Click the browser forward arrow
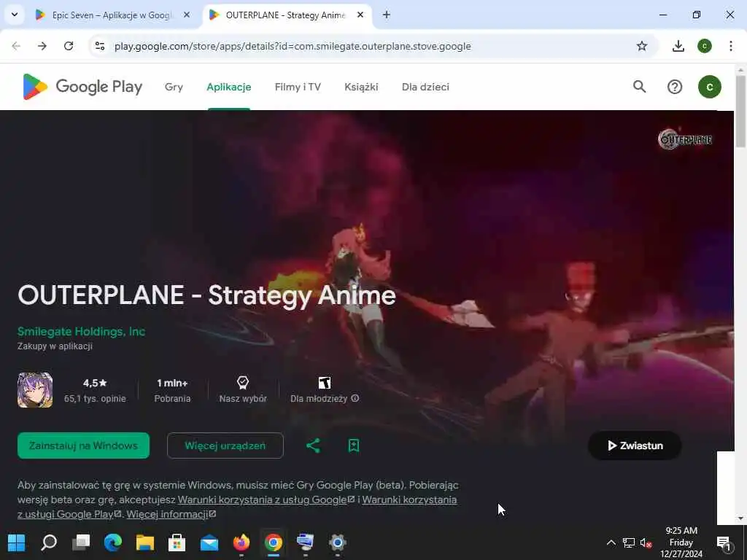Image resolution: width=747 pixels, height=560 pixels. pos(42,46)
